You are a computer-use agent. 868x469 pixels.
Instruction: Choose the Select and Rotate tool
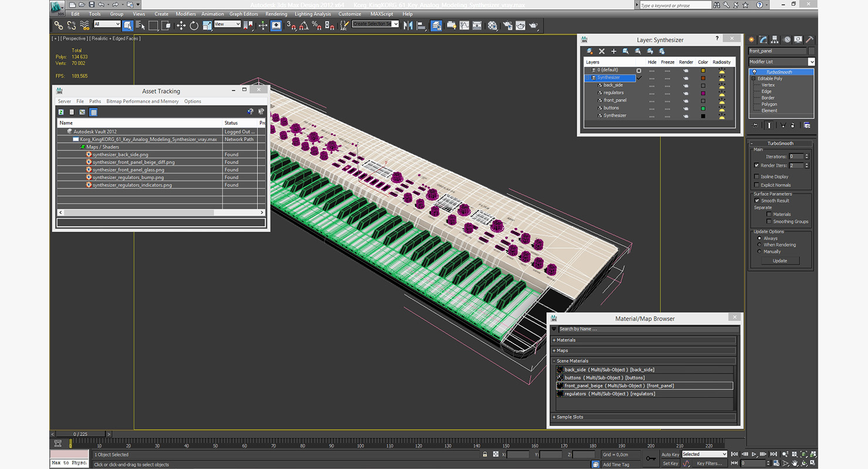point(194,25)
